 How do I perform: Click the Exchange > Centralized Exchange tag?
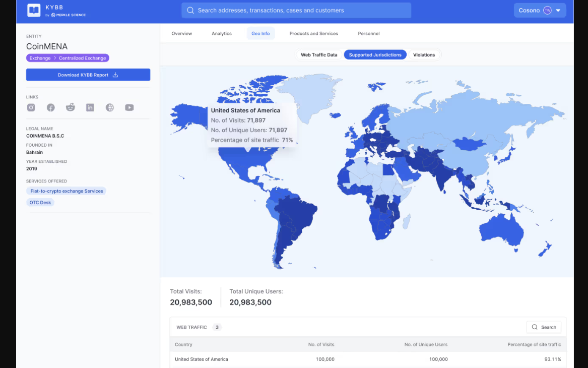pos(68,58)
